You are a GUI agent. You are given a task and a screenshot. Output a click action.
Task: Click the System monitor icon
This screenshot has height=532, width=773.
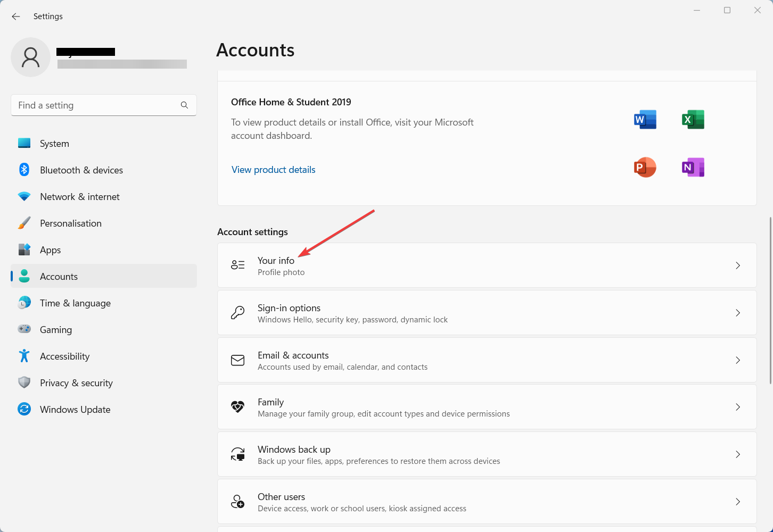tap(24, 143)
